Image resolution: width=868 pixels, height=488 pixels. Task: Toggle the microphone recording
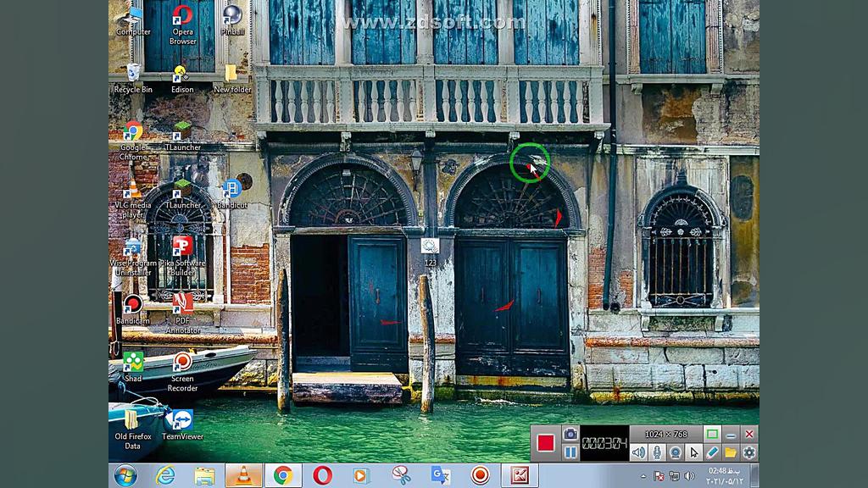click(657, 452)
